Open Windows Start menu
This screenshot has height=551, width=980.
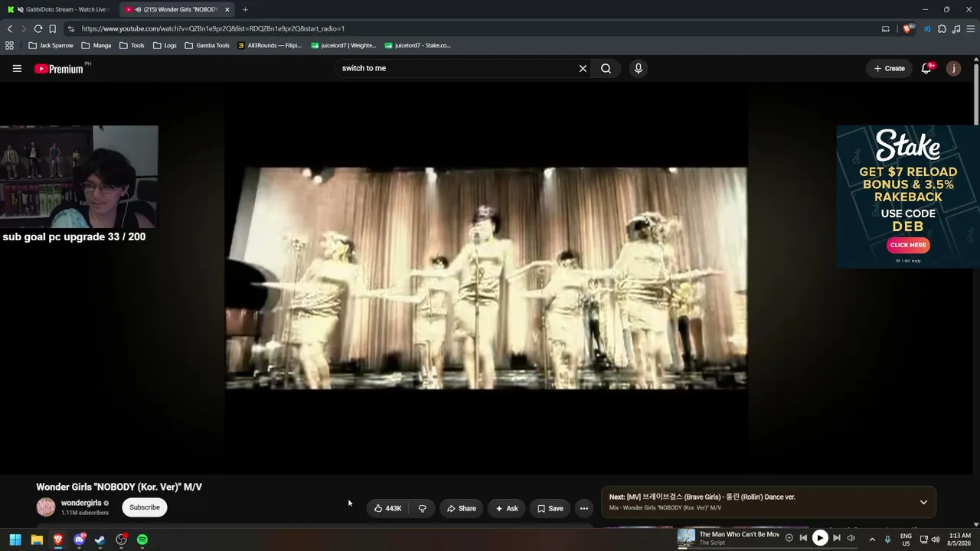[x=15, y=540]
